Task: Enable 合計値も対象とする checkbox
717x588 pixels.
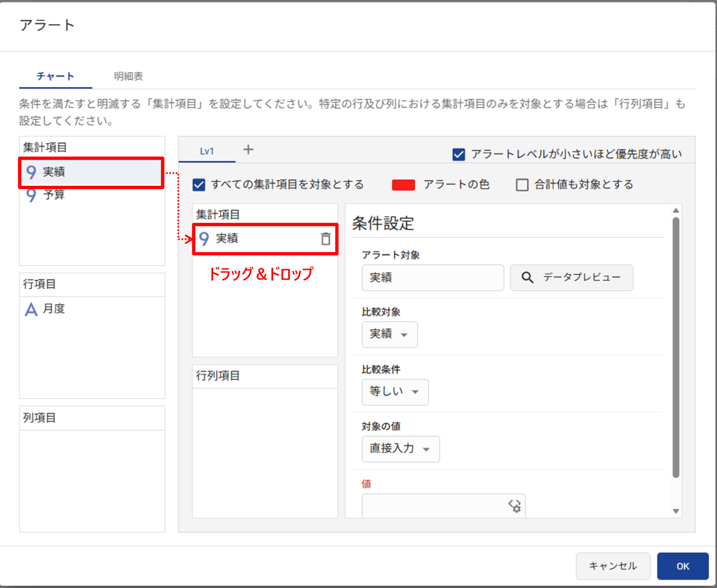Action: click(522, 185)
